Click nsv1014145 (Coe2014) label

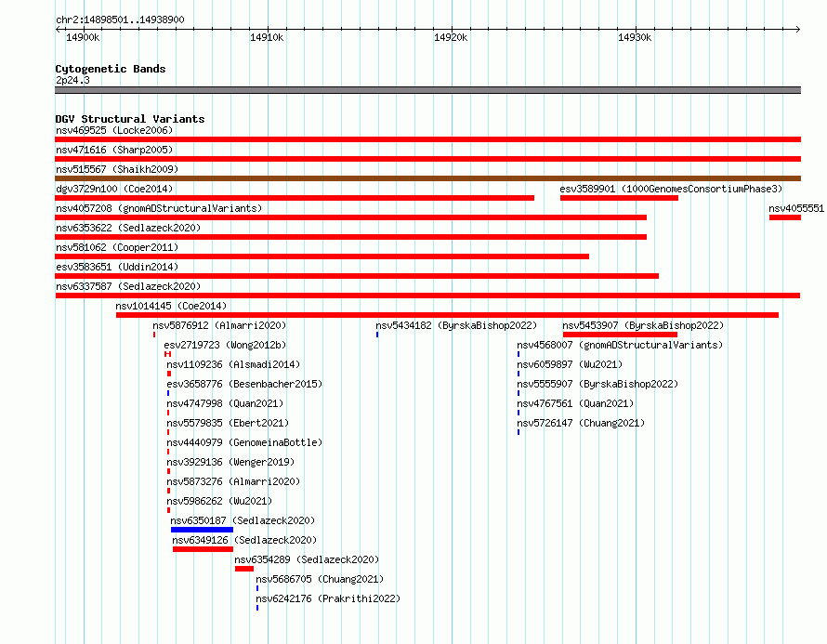[171, 306]
